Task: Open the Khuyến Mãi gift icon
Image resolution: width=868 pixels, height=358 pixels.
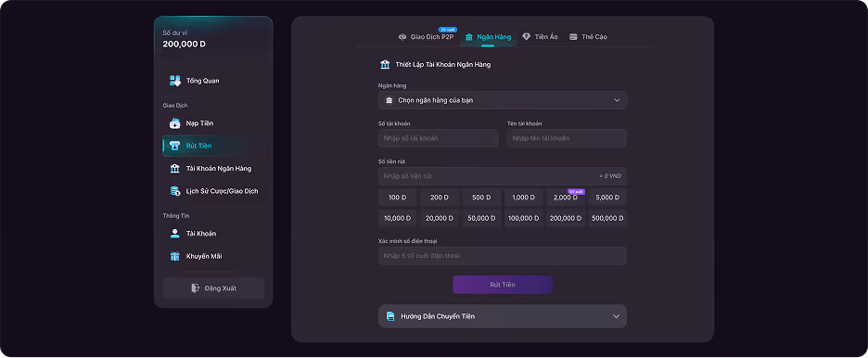Action: coord(175,256)
